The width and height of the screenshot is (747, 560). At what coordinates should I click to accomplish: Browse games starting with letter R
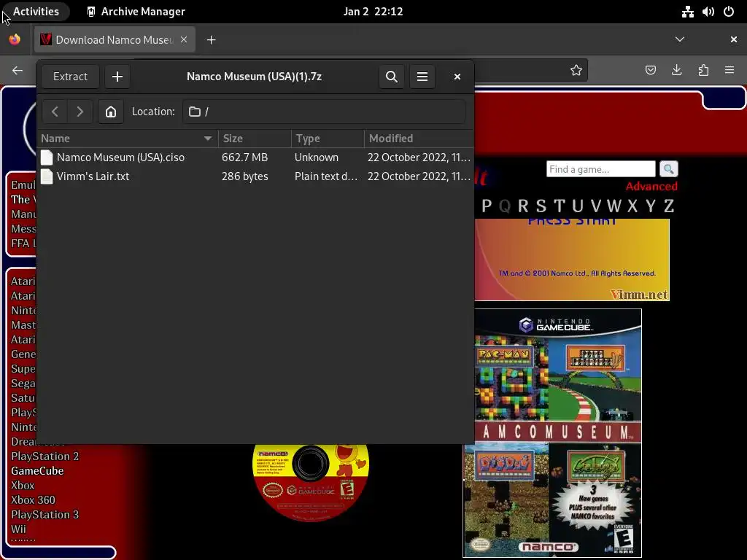click(522, 206)
